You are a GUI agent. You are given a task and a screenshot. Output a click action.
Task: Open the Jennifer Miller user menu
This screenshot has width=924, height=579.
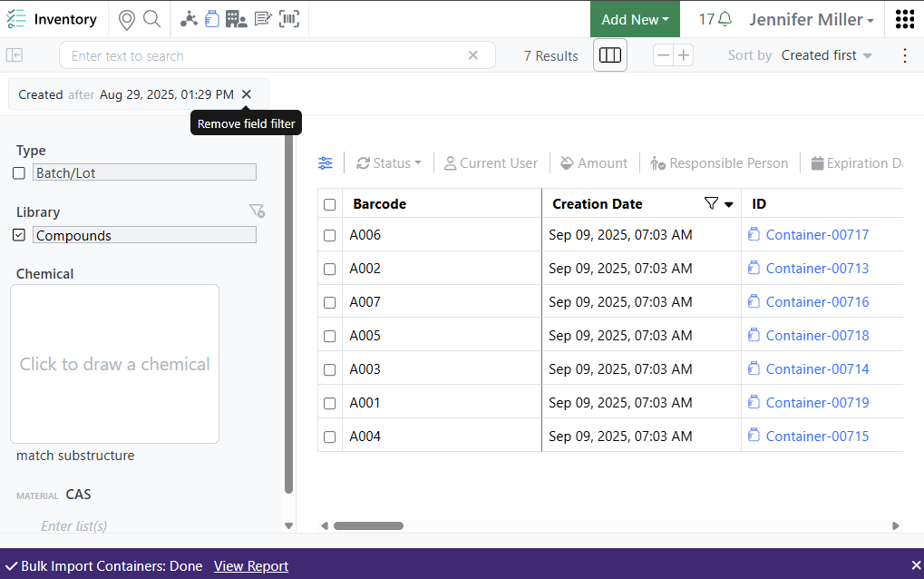click(812, 19)
